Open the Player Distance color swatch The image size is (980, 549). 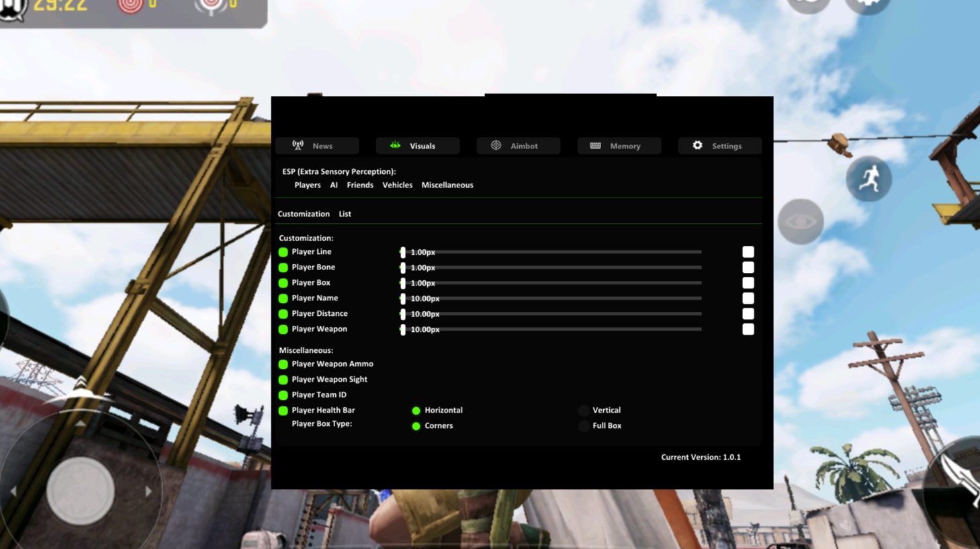coord(748,314)
